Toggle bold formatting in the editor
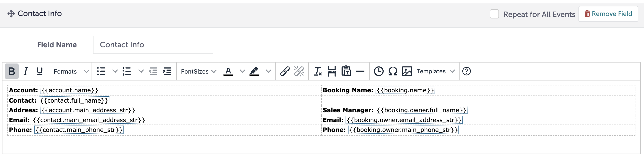 click(x=11, y=71)
